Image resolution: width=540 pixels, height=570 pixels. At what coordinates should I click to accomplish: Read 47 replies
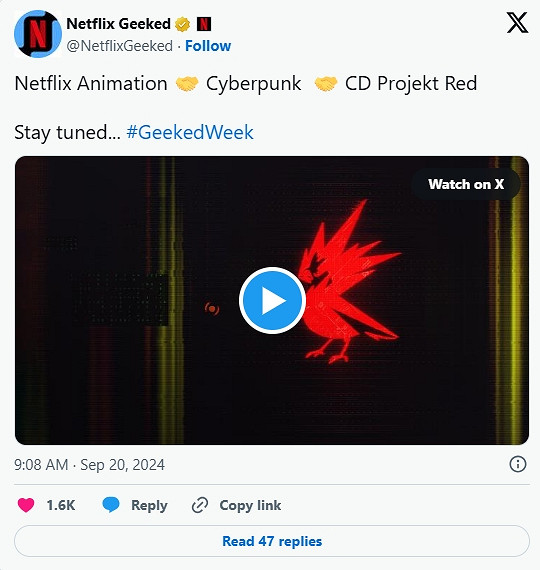click(x=272, y=541)
